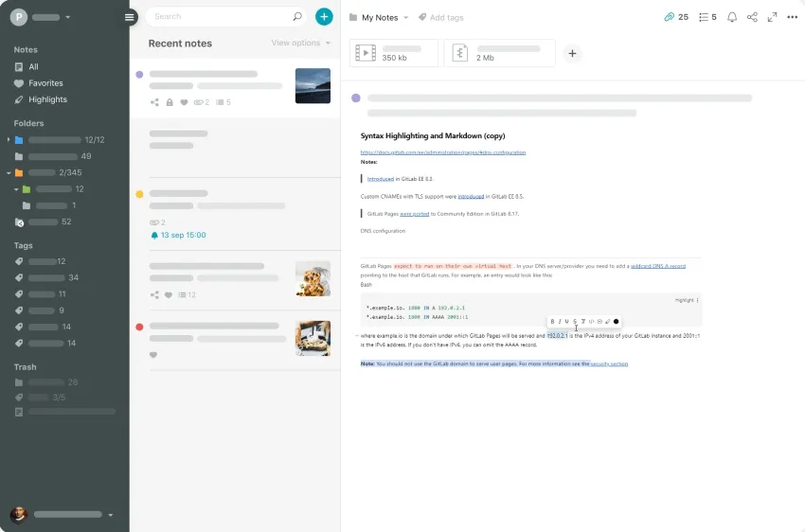Open the cookies thumbnail image

click(x=313, y=278)
